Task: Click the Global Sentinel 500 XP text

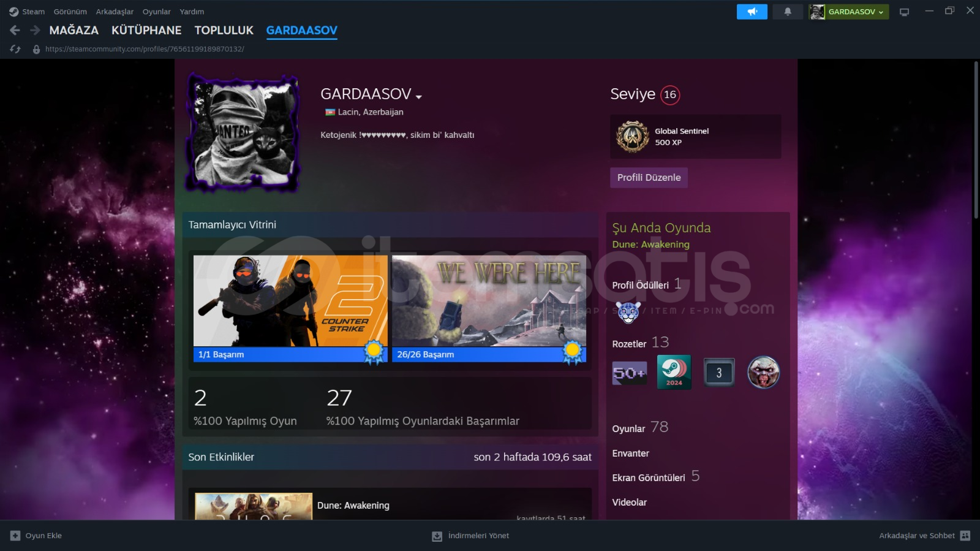Action: pos(682,137)
